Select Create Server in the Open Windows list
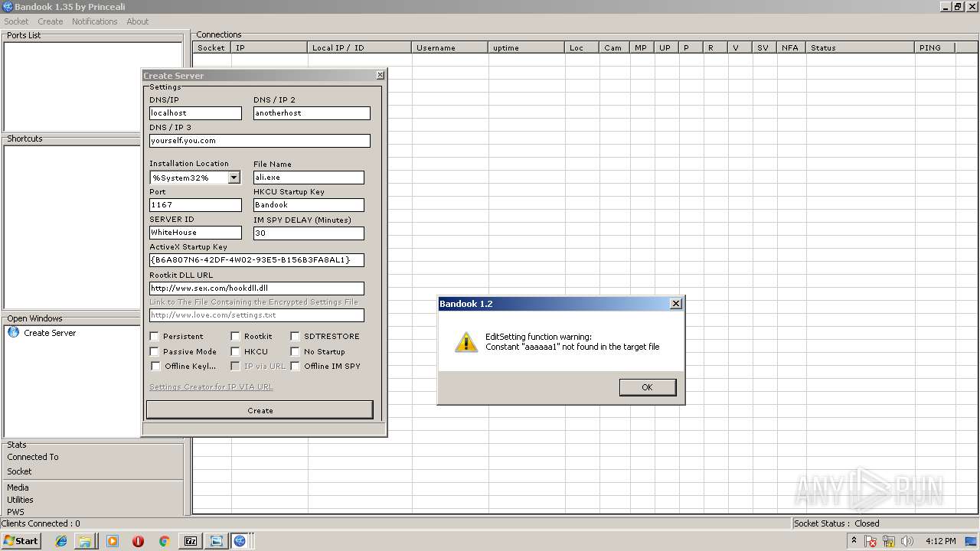Image resolution: width=980 pixels, height=551 pixels. [x=50, y=333]
